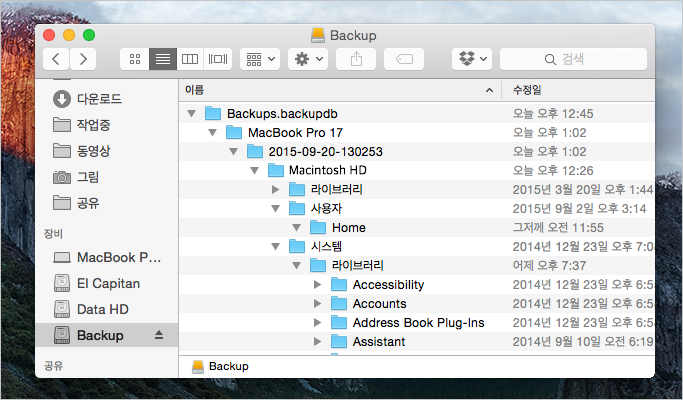Select the Accounts folder name

coord(379,304)
